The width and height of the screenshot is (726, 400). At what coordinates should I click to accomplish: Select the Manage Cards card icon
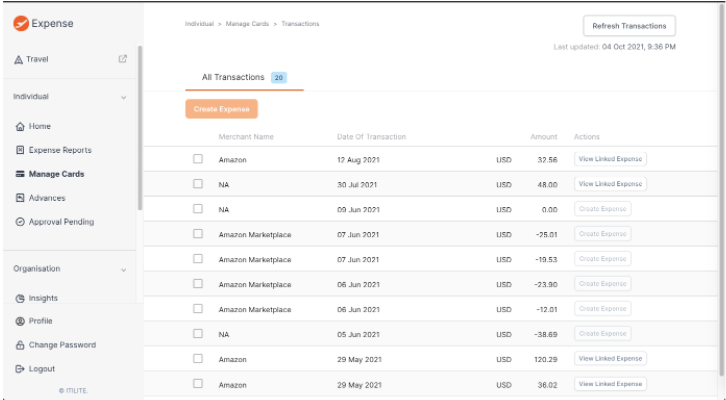tap(20, 175)
